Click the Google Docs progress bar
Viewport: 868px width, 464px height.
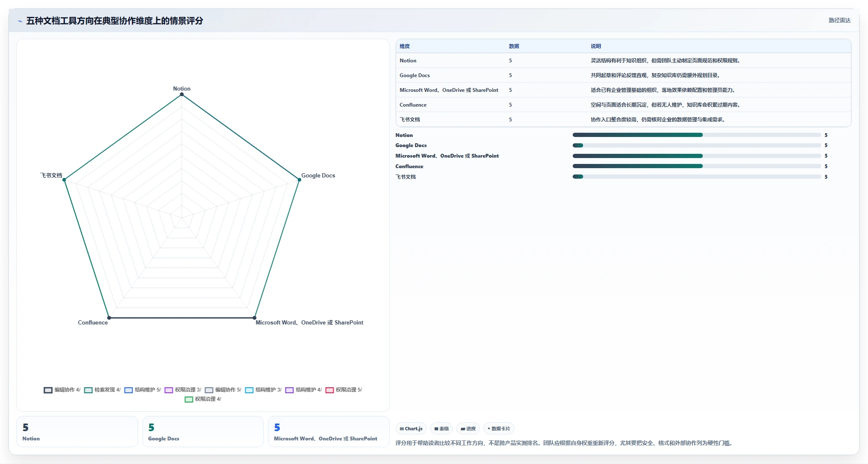pyautogui.click(x=697, y=145)
